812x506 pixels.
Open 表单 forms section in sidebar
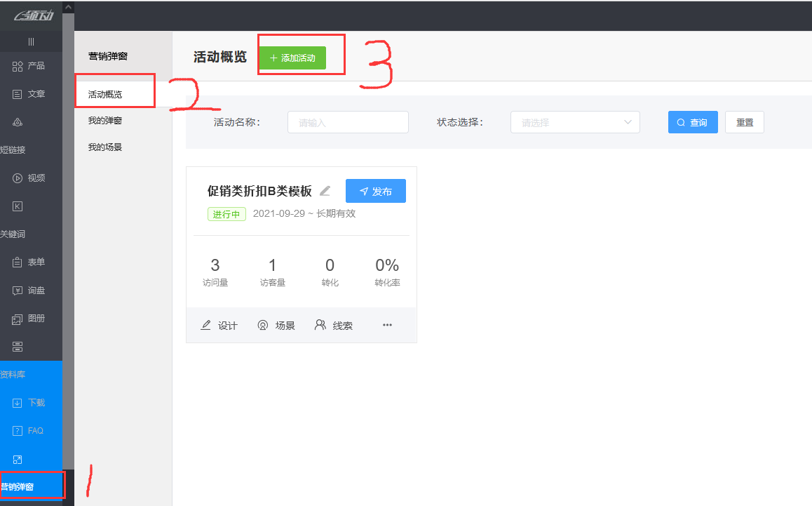click(x=29, y=262)
